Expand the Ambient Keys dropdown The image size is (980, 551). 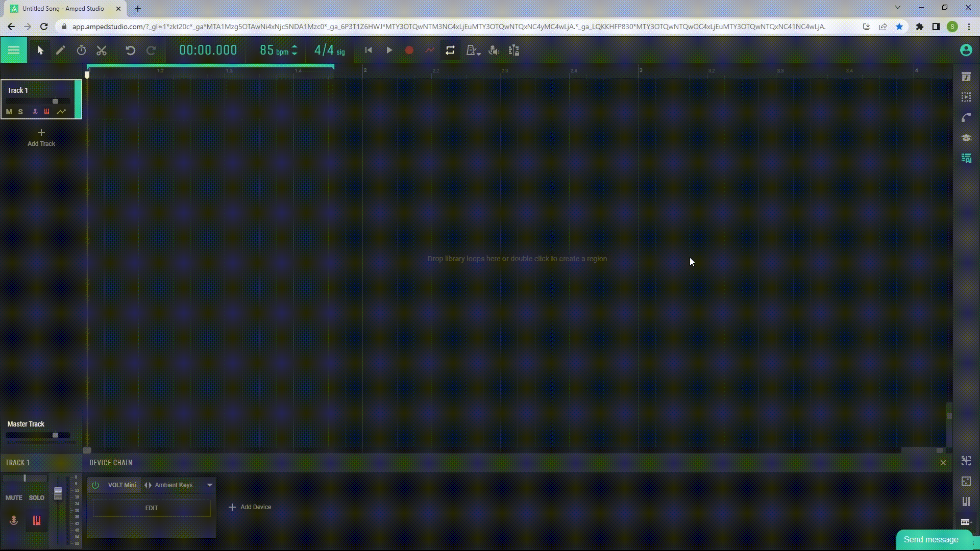point(209,484)
